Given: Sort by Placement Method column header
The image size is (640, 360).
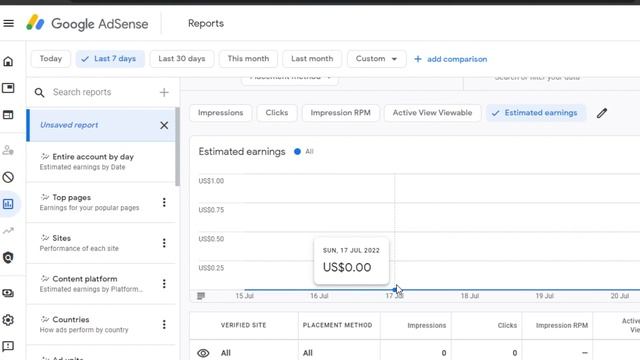Looking at the screenshot, I should 337,325.
